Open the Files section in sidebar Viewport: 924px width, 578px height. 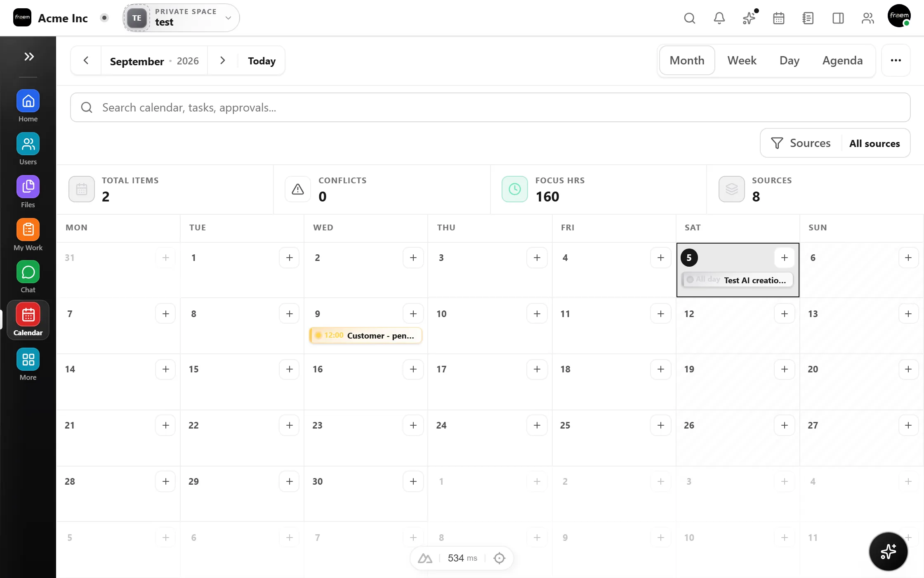pyautogui.click(x=28, y=192)
